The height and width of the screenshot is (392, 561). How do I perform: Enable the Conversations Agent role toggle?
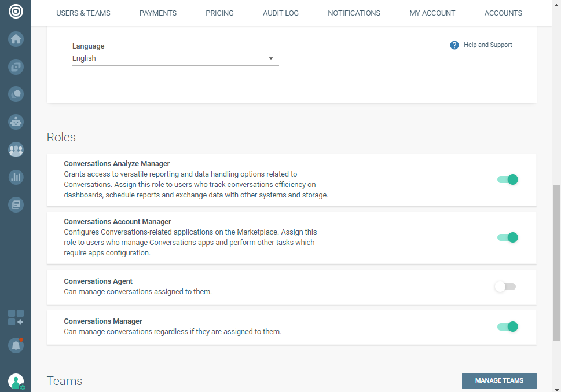tap(505, 287)
